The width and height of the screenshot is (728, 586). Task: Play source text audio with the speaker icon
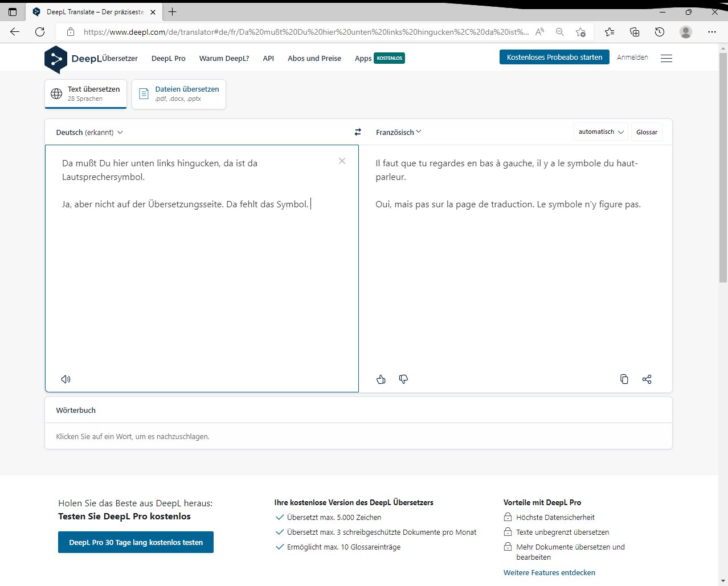pos(66,379)
